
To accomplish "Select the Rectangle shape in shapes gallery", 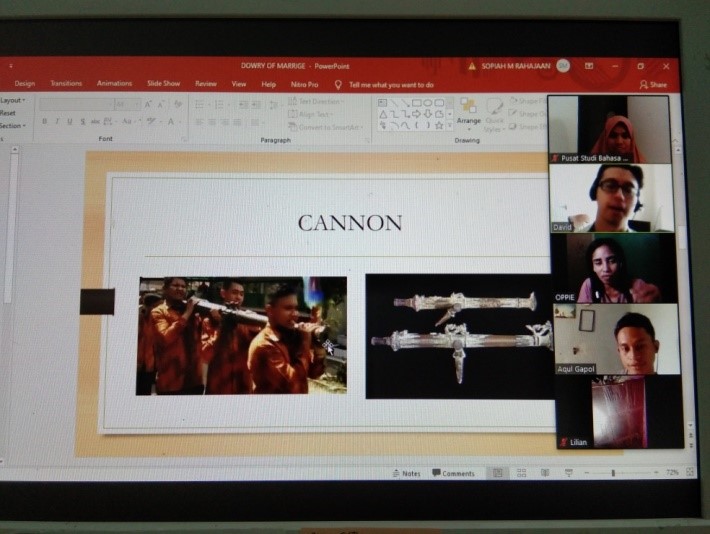I will [417, 103].
